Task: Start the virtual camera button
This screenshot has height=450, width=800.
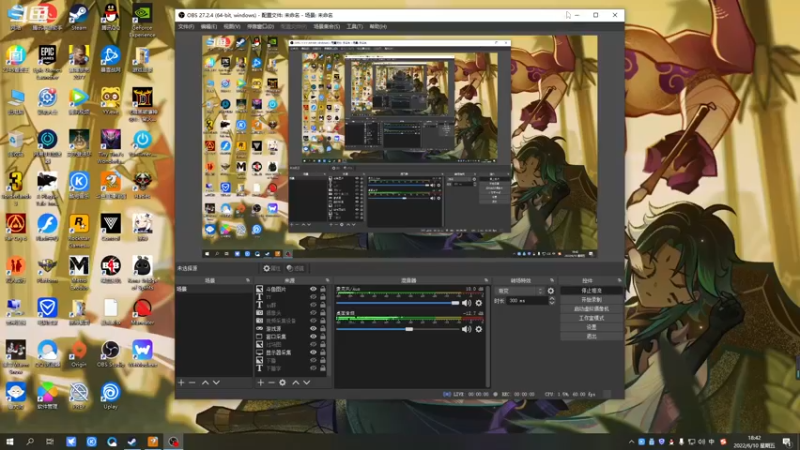Action: pos(591,309)
